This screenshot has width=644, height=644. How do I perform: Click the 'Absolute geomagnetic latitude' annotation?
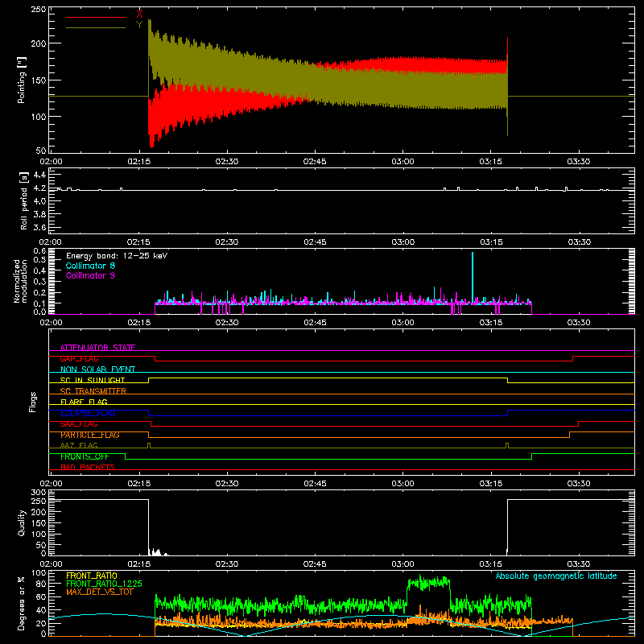click(x=556, y=576)
